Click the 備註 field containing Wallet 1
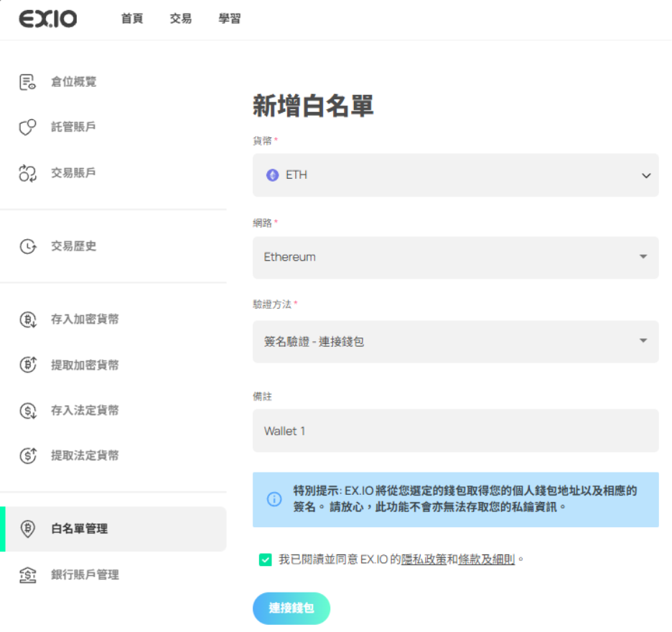Screen dimensions: 672x632 tap(455, 431)
